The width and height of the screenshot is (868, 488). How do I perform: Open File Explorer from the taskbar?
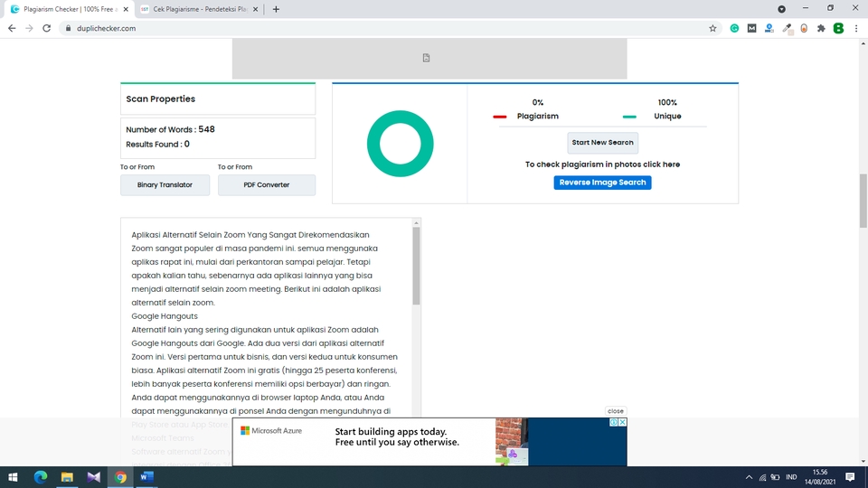tap(67, 477)
